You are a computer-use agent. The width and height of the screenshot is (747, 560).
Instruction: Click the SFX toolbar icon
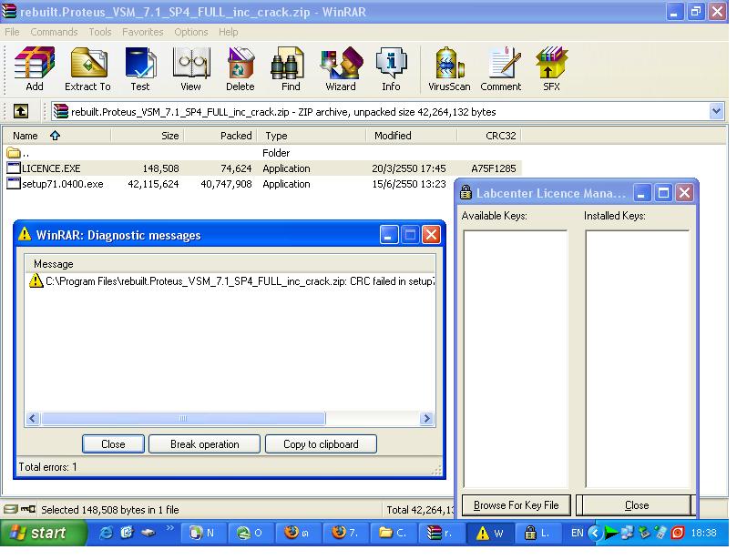[x=551, y=68]
